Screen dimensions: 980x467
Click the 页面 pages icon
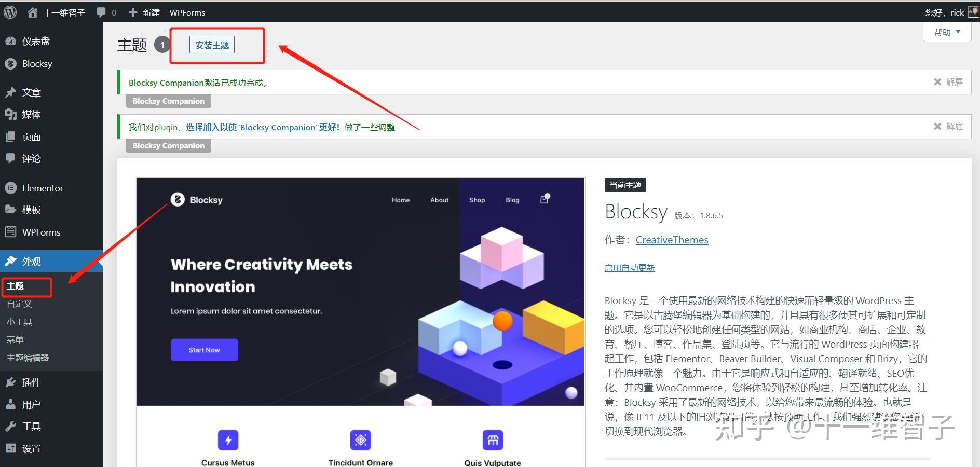pos(10,137)
